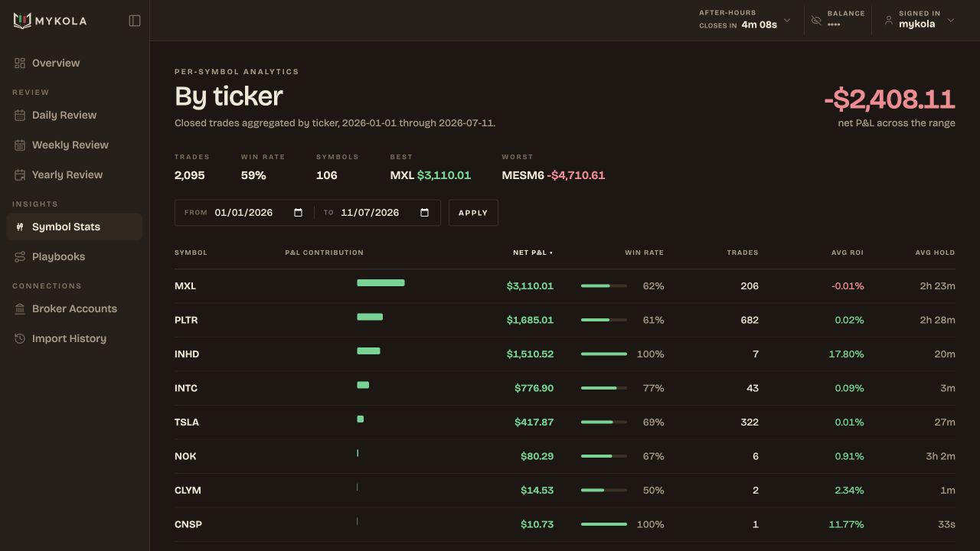Select the CNSP symbol row

tap(565, 524)
